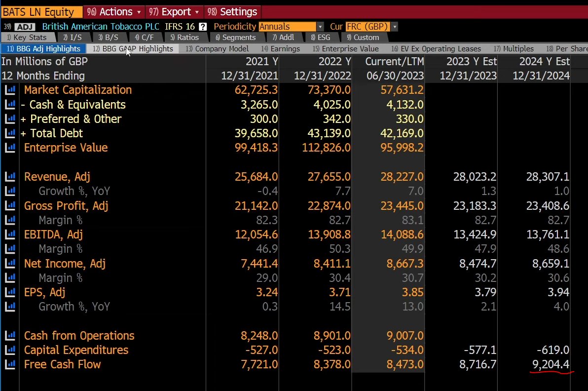Image resolution: width=588 pixels, height=391 pixels.
Task: Click the 14,088.6 EBITDA LTM value
Action: tap(402, 235)
